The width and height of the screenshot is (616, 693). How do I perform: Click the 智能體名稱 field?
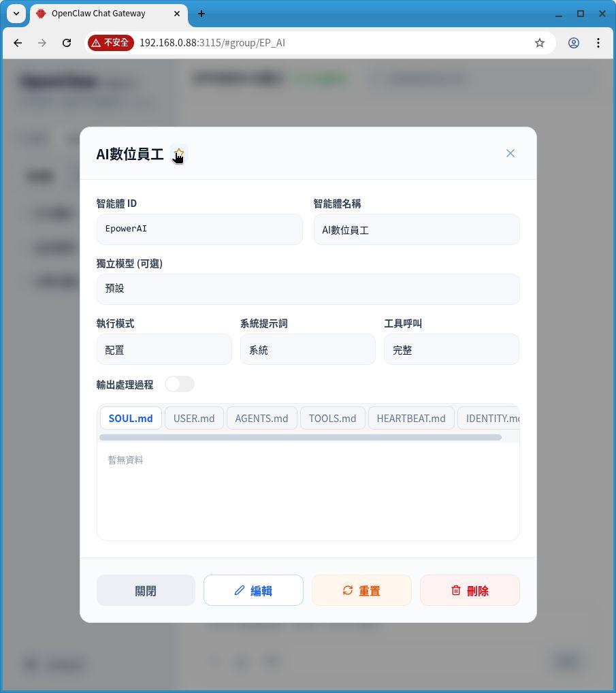(x=417, y=229)
